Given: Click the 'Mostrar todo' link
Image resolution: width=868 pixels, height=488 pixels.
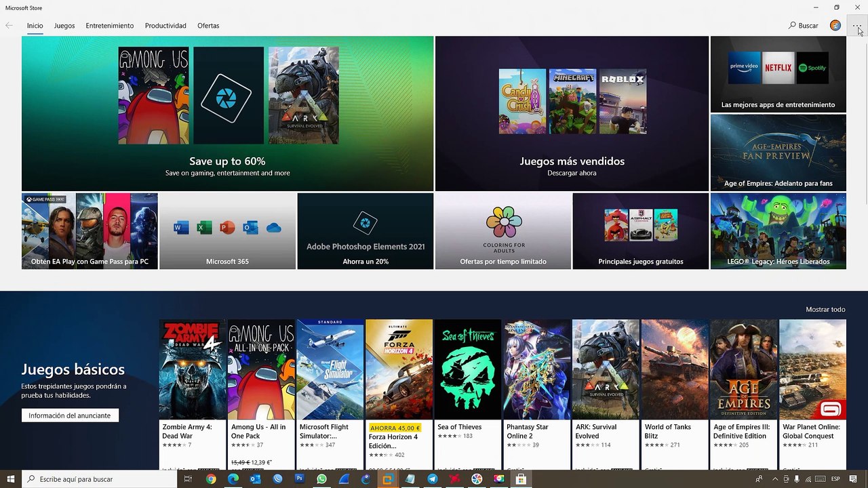Looking at the screenshot, I should (x=825, y=310).
